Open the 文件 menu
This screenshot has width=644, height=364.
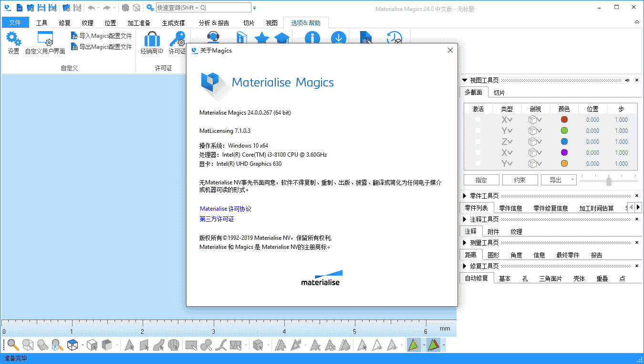click(15, 23)
